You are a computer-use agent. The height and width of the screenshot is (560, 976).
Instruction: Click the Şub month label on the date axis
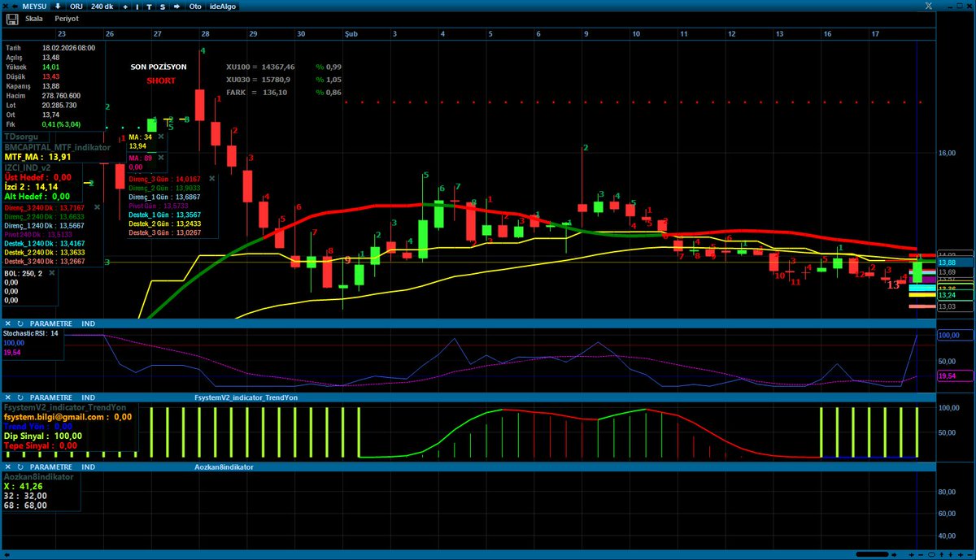351,34
